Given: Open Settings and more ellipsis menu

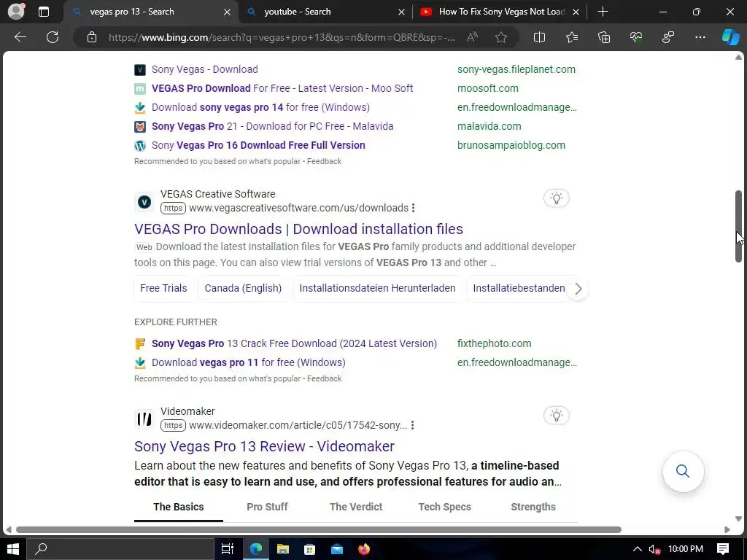Looking at the screenshot, I should 700,37.
